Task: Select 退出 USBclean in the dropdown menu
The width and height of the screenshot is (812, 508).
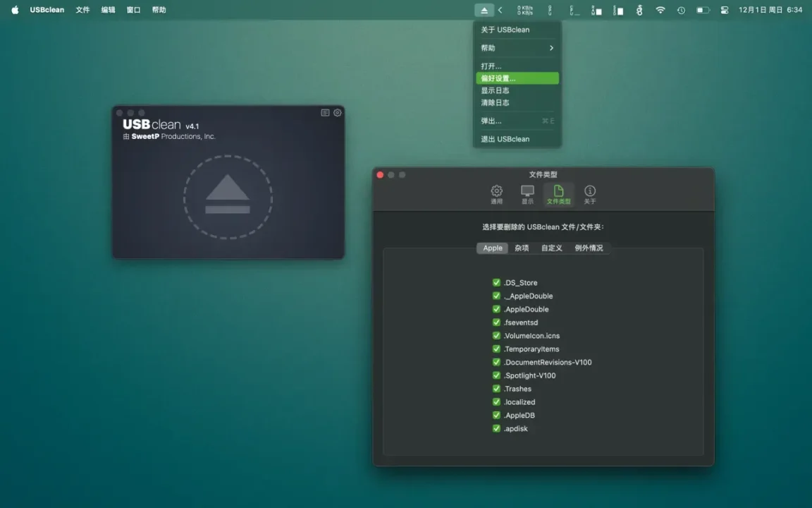Action: [x=517, y=139]
